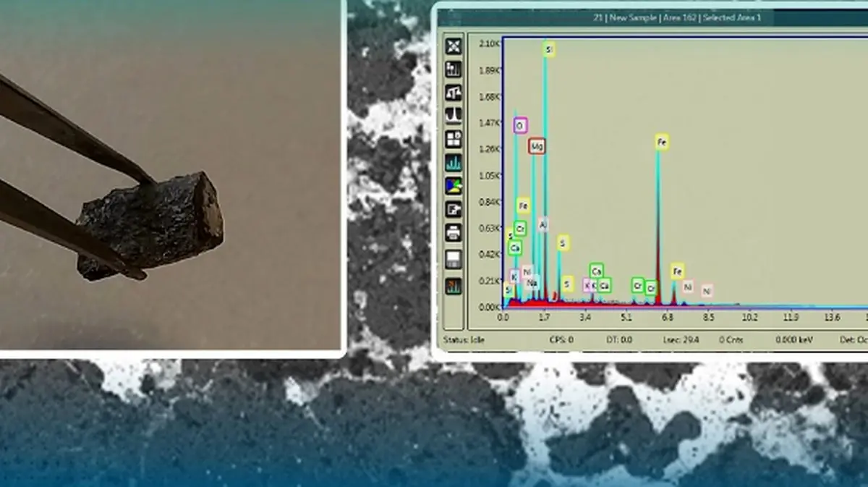This screenshot has width=868, height=487.
Task: Open the grid layout view icon
Action: pyautogui.click(x=454, y=139)
